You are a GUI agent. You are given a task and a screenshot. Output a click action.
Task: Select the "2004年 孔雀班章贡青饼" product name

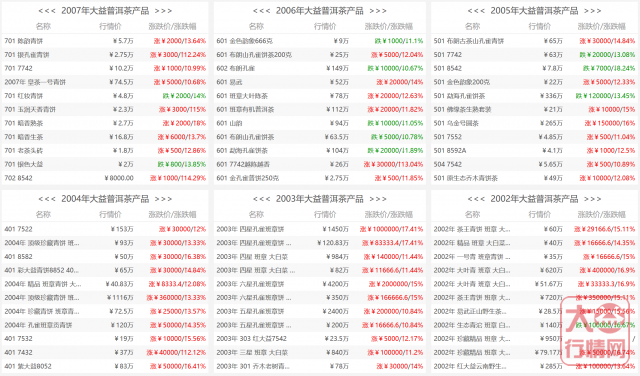coord(38,325)
